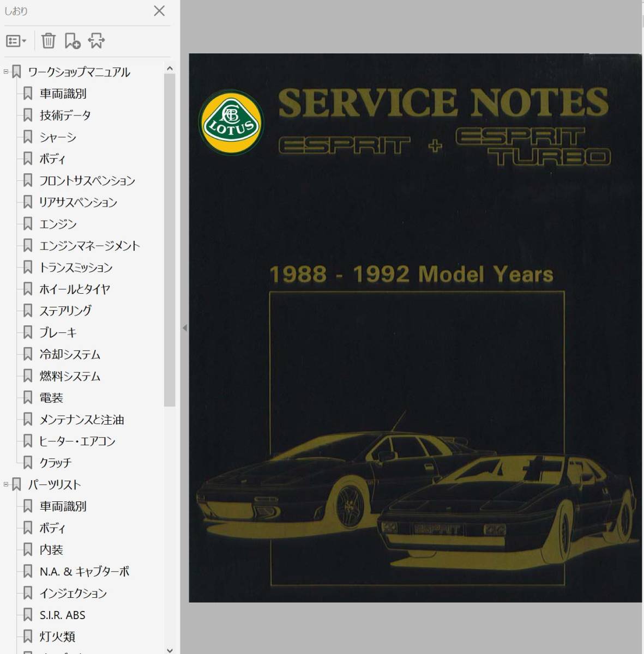Image resolution: width=644 pixels, height=654 pixels.
Task: Collapse the パーツリスト bookmark group
Action: tap(6, 484)
